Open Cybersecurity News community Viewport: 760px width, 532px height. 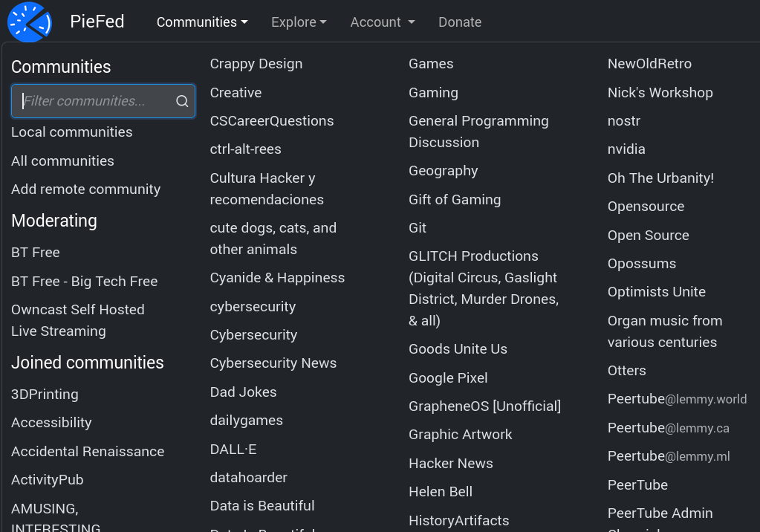point(273,363)
